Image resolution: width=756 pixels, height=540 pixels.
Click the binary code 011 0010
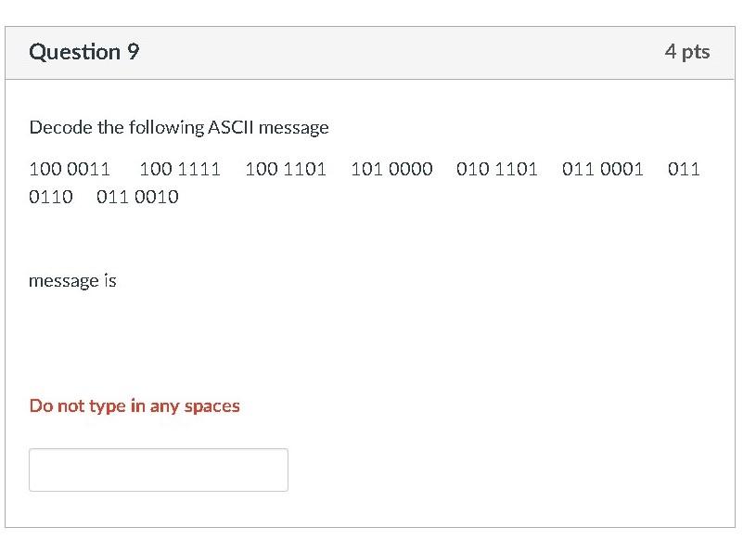[x=137, y=197]
